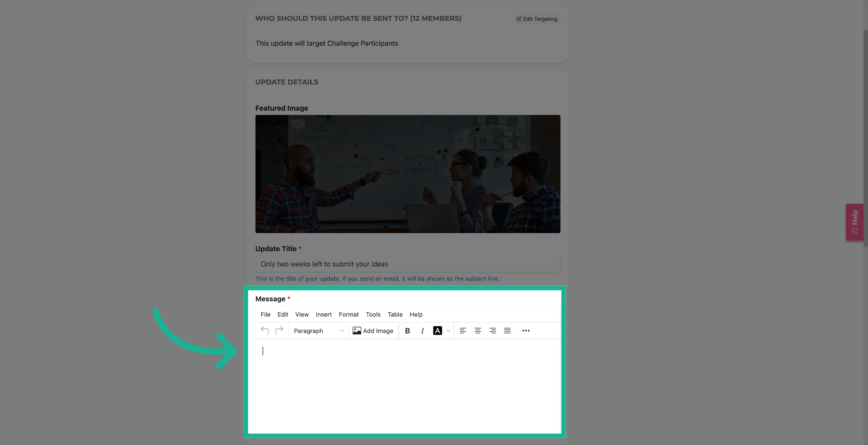This screenshot has height=445, width=868.
Task: Click the featured image of the whiteboard meeting
Action: pyautogui.click(x=408, y=174)
